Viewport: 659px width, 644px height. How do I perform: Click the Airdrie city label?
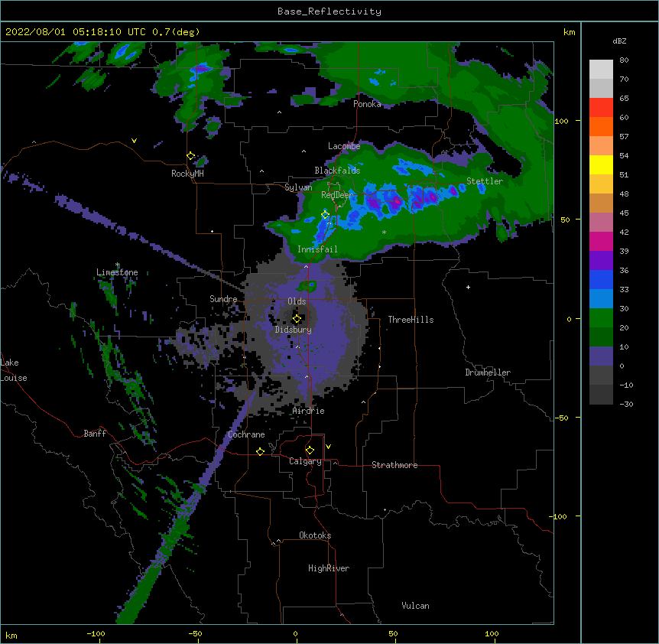(309, 411)
